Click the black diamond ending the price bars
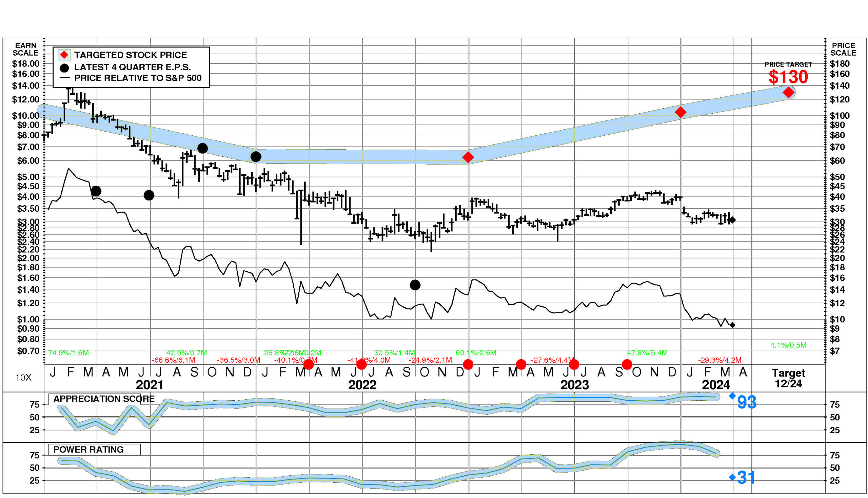 click(x=732, y=220)
